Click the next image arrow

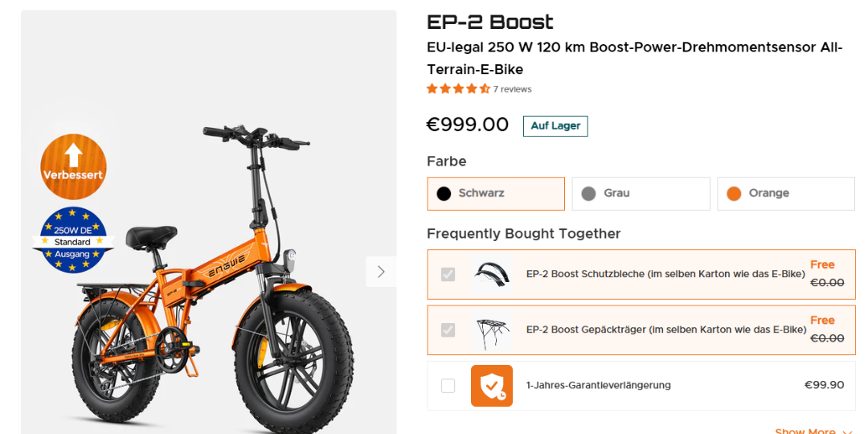(381, 272)
